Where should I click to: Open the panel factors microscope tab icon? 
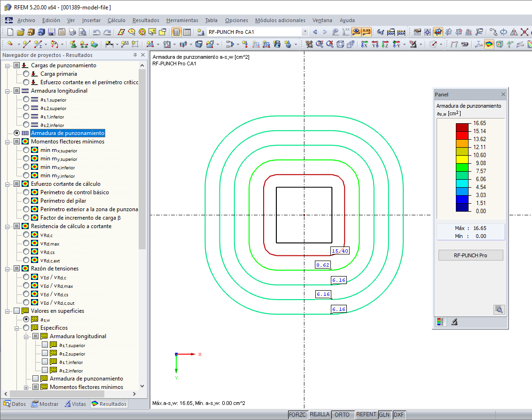tap(454, 322)
